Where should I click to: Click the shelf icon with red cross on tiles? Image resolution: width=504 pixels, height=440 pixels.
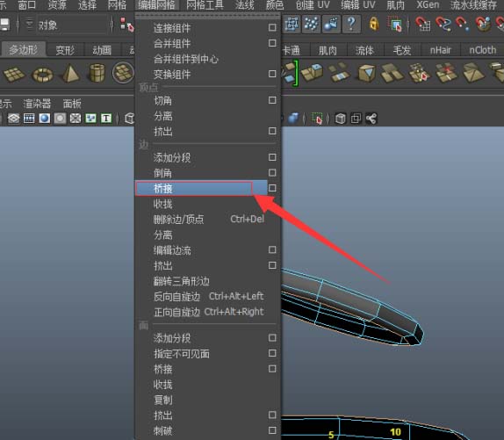446,73
